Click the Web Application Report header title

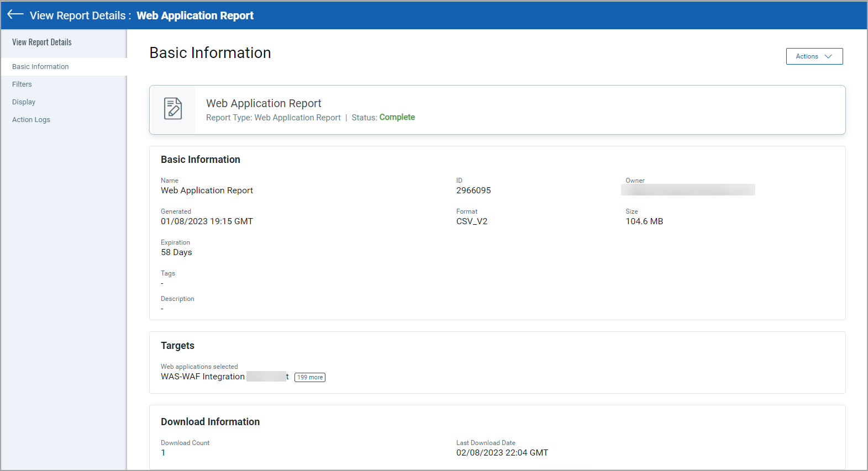pyautogui.click(x=195, y=15)
